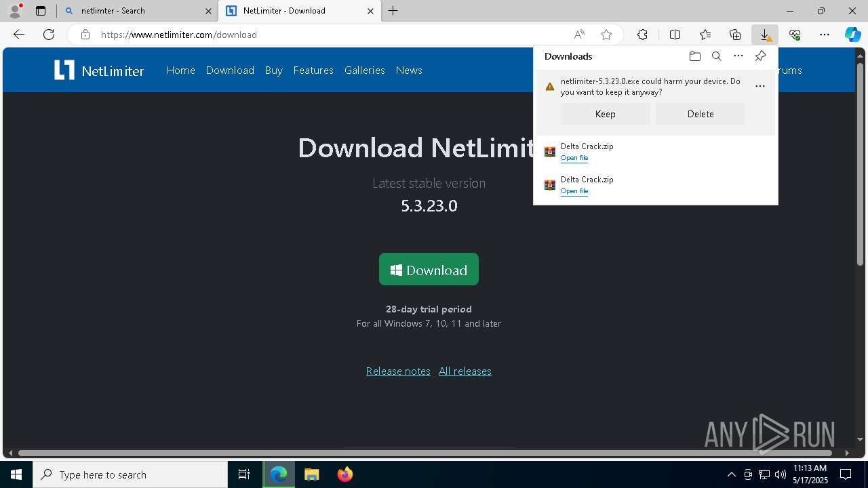Close the netlimter - Search tab

(x=209, y=11)
